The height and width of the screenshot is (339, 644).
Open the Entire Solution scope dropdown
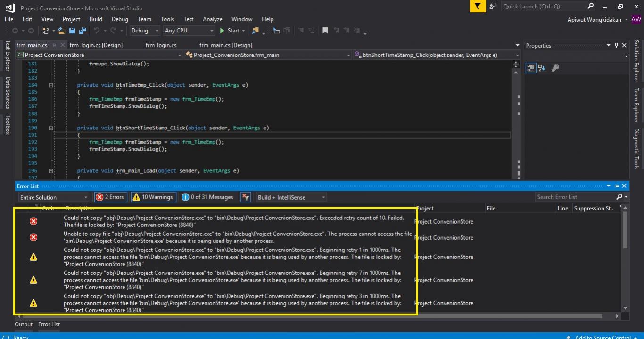(x=53, y=197)
